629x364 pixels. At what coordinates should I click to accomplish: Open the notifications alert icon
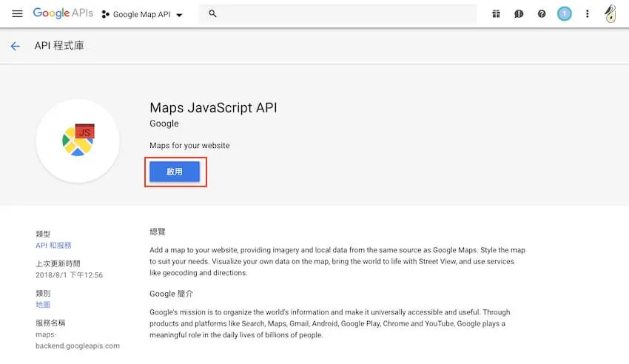pos(519,14)
